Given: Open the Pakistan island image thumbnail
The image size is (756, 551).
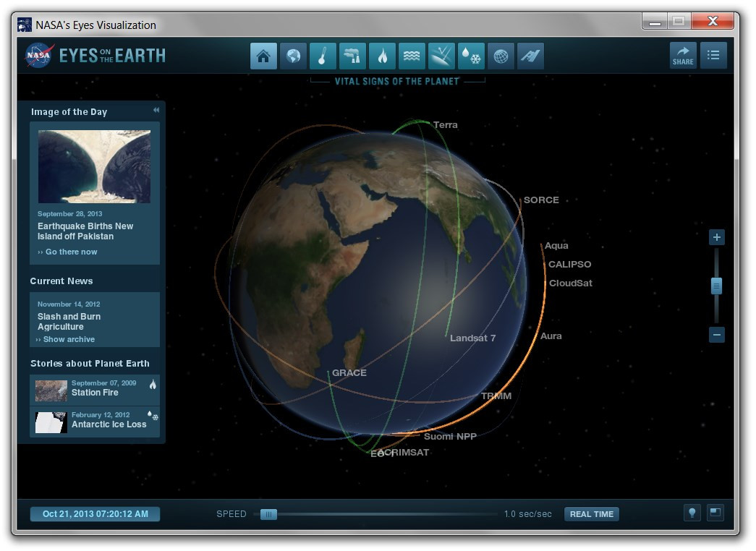Looking at the screenshot, I should (x=94, y=166).
